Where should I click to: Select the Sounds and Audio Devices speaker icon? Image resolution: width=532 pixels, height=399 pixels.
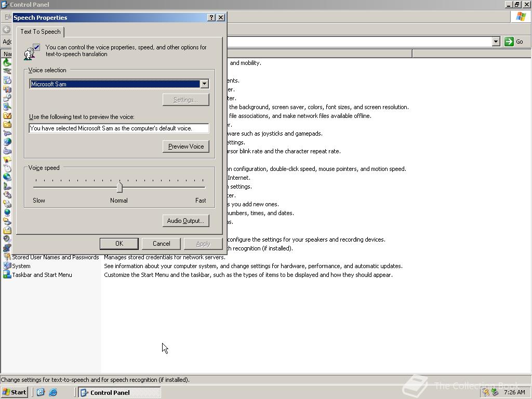pos(7,239)
